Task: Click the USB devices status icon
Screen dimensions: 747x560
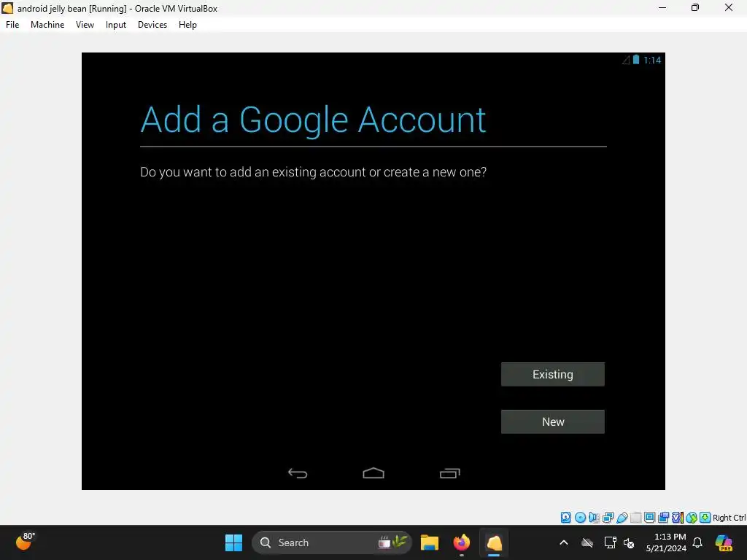Action: point(622,518)
